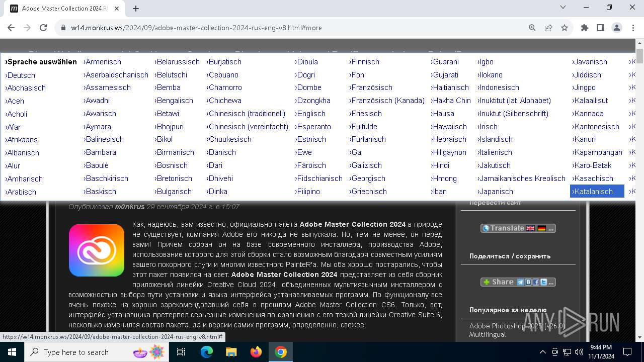The image size is (644, 362).
Task: Launch Firefox from the taskbar
Action: (256, 352)
